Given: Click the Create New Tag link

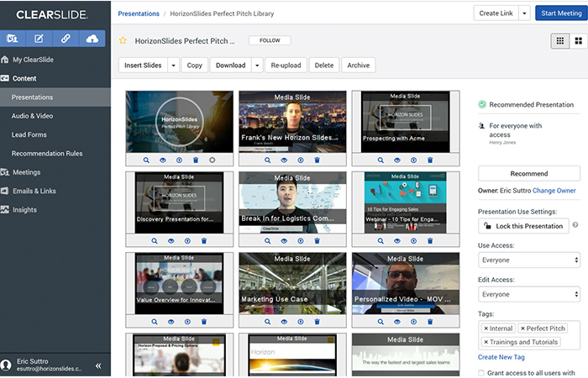Looking at the screenshot, I should coord(501,357).
